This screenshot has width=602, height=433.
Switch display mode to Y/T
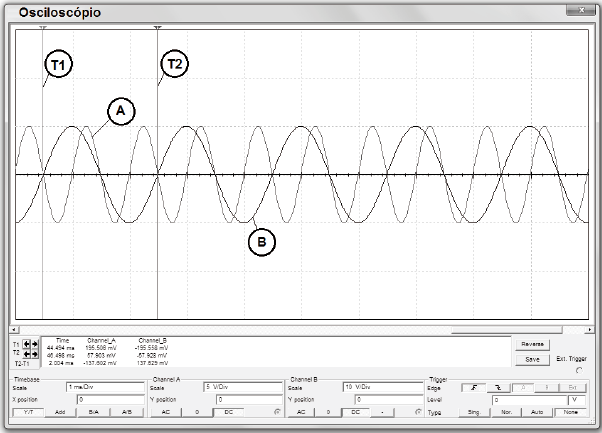click(x=27, y=412)
